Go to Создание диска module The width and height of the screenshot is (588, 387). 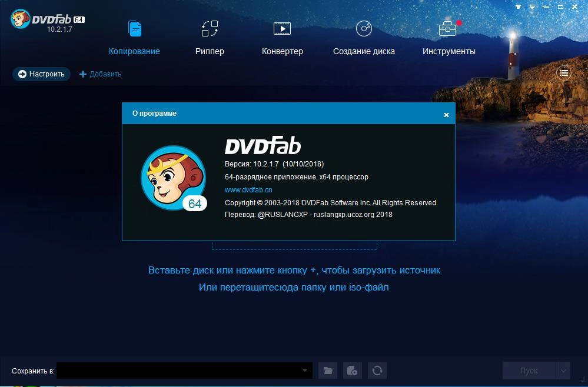[364, 38]
